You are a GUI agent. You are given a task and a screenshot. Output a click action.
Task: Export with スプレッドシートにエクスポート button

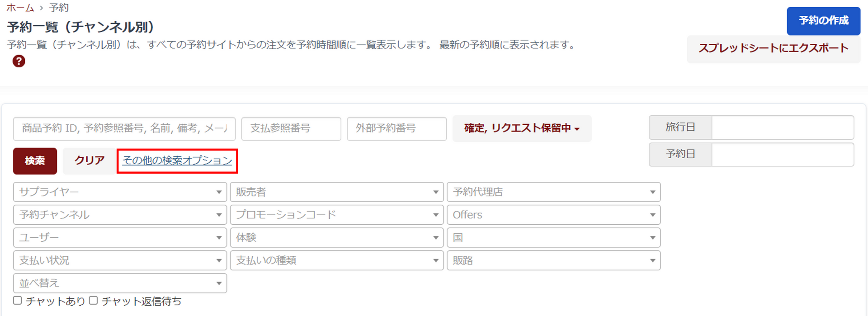[x=773, y=48]
